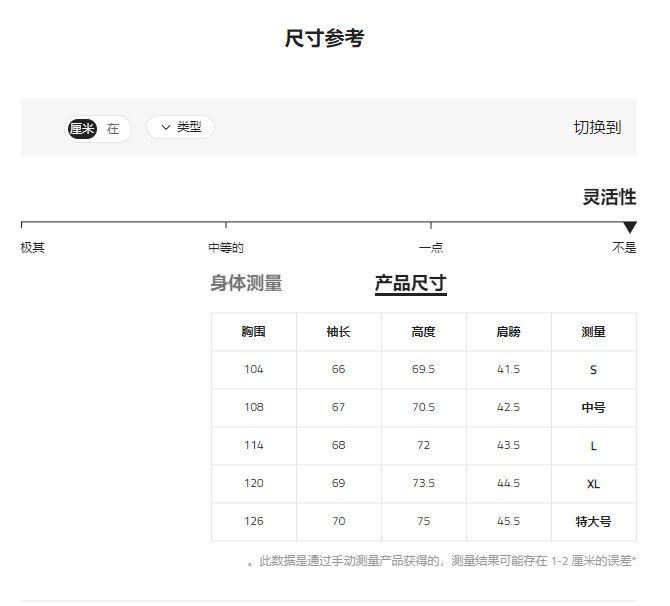This screenshot has width=670, height=606.
Task: Click size L row label
Action: pos(594,446)
